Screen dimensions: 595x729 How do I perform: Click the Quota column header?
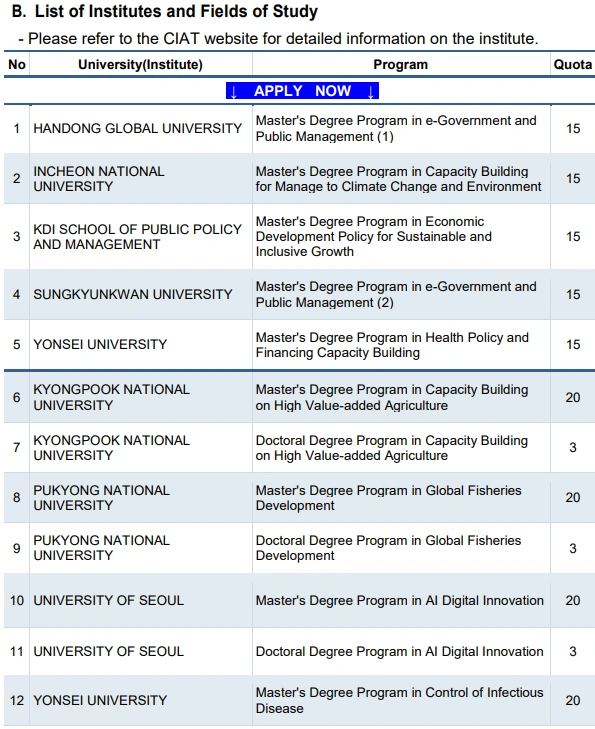(573, 65)
